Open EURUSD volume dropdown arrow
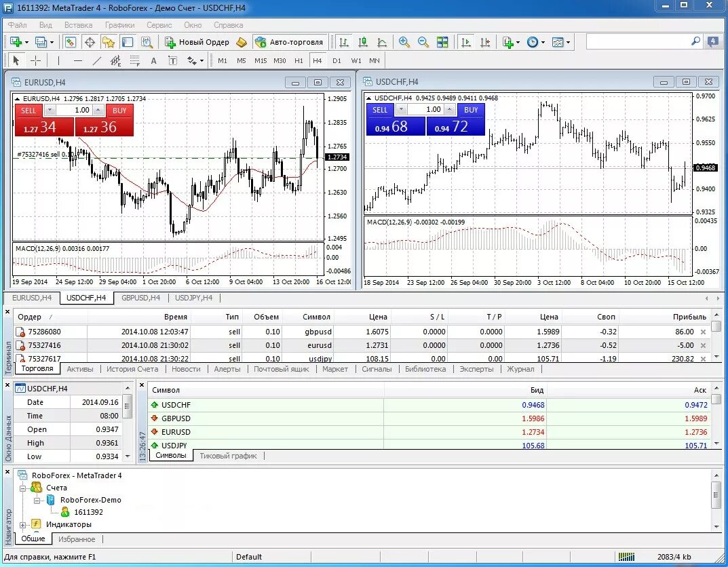Image resolution: width=728 pixels, height=567 pixels. (x=50, y=111)
